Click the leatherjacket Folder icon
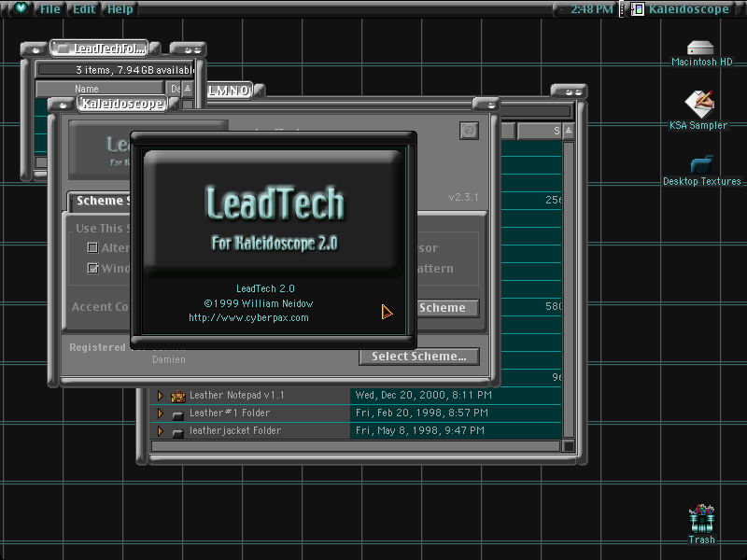This screenshot has height=560, width=747. (178, 432)
